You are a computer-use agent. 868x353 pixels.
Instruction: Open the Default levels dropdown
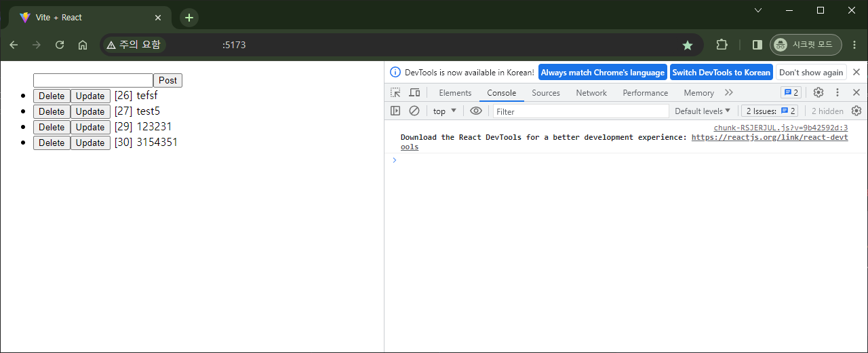[703, 111]
